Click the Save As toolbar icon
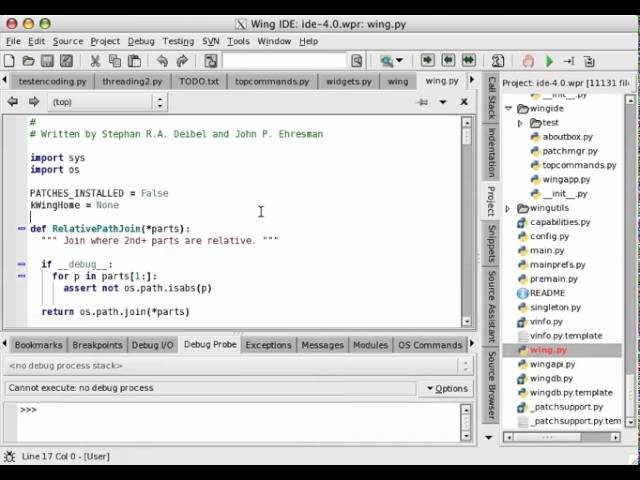640x480 pixels. click(67, 61)
